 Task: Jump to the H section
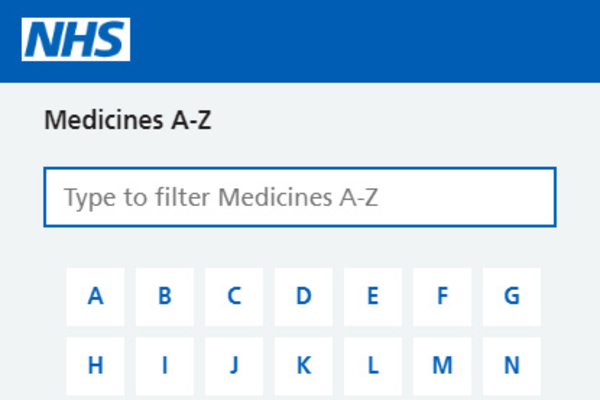tap(95, 366)
